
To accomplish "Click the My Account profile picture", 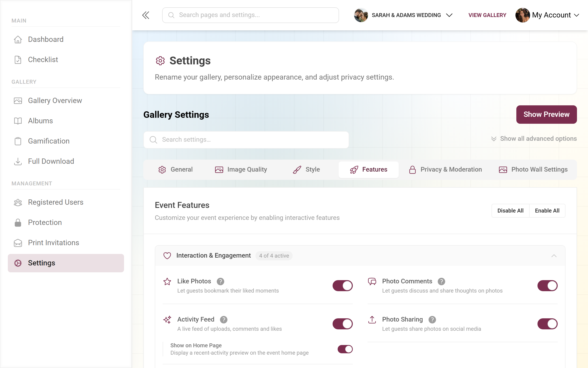I will click(x=522, y=15).
